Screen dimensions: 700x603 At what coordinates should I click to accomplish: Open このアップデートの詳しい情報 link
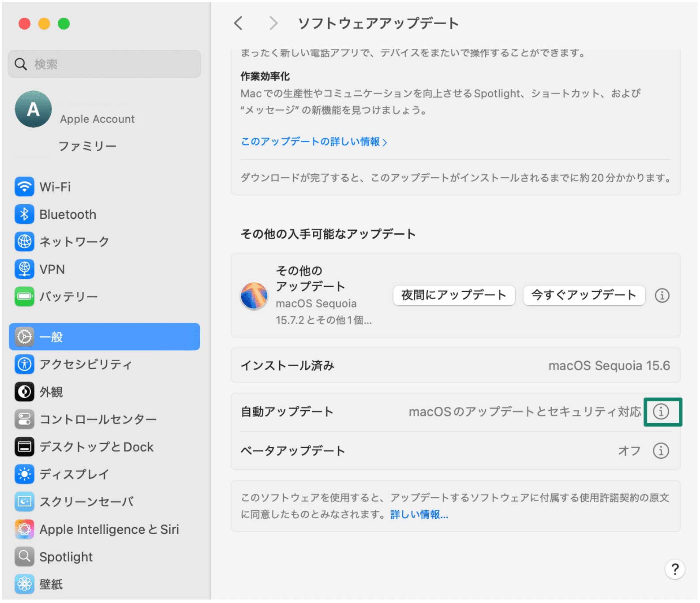tap(314, 142)
